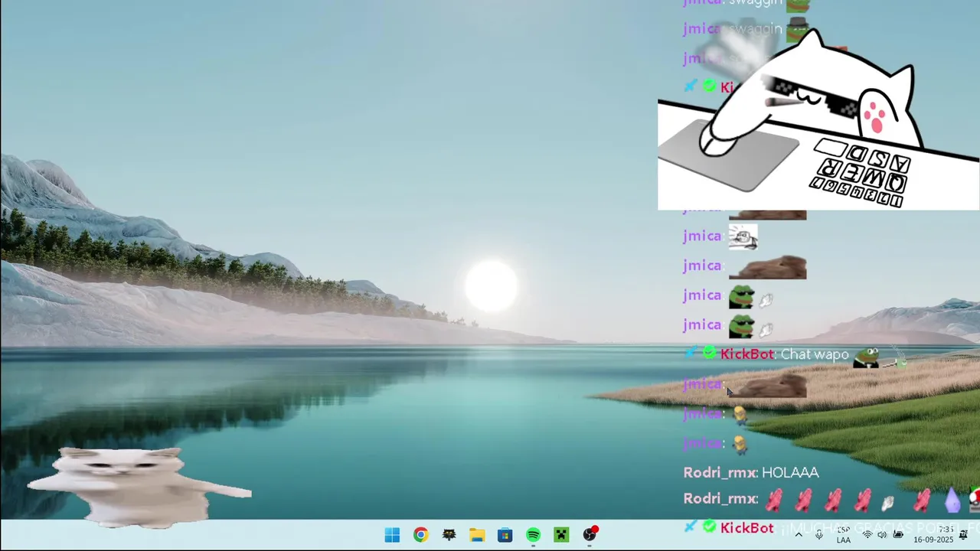Screen dimensions: 980x551
Task: Click the green verified badge before Chat wapo
Action: [710, 354]
